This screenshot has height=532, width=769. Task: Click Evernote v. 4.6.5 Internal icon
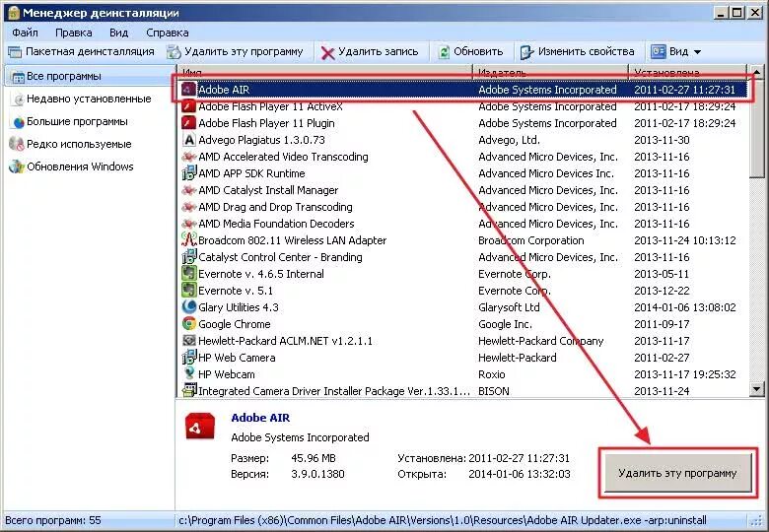189,274
